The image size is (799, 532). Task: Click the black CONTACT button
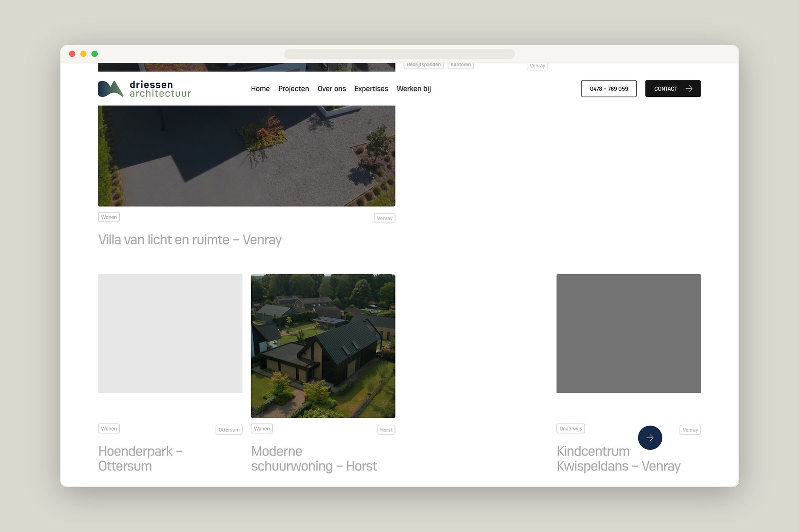673,89
